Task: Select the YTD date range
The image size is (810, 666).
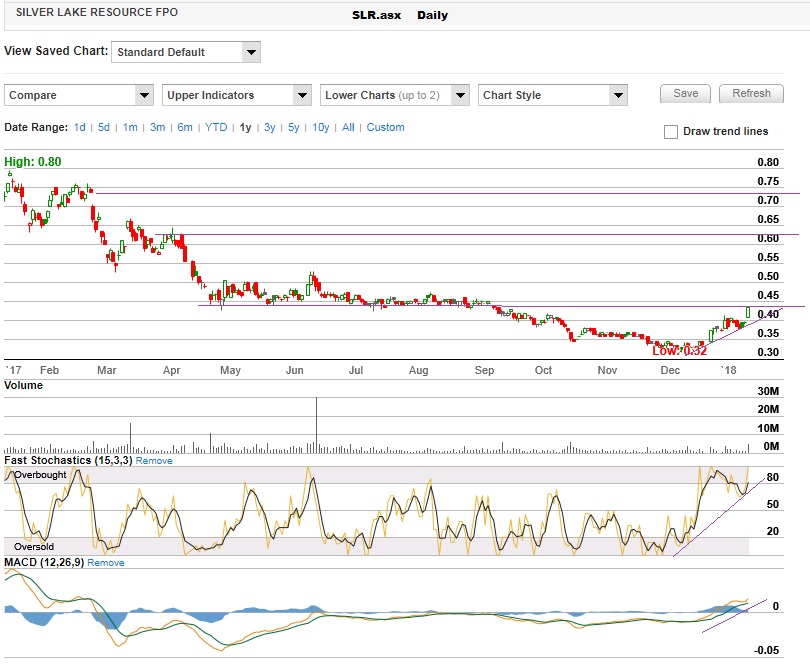Action: point(216,127)
